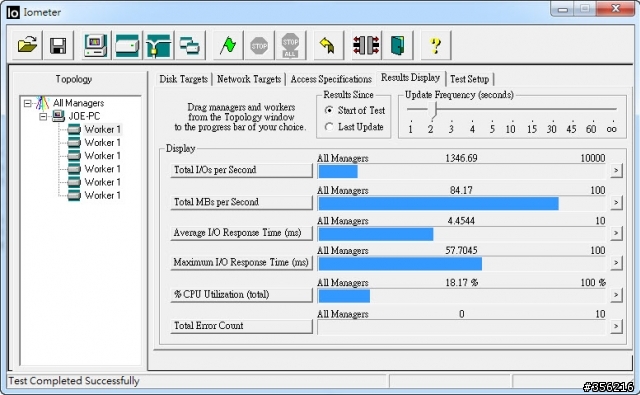Screen dimensions: 640x395
Task: Start new disk worker icon
Action: (127, 45)
